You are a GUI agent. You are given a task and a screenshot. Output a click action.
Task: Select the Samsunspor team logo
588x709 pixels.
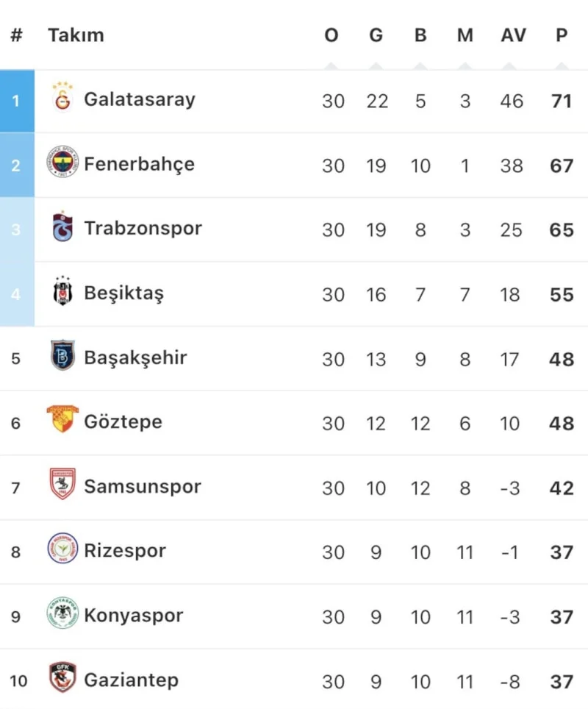click(62, 486)
